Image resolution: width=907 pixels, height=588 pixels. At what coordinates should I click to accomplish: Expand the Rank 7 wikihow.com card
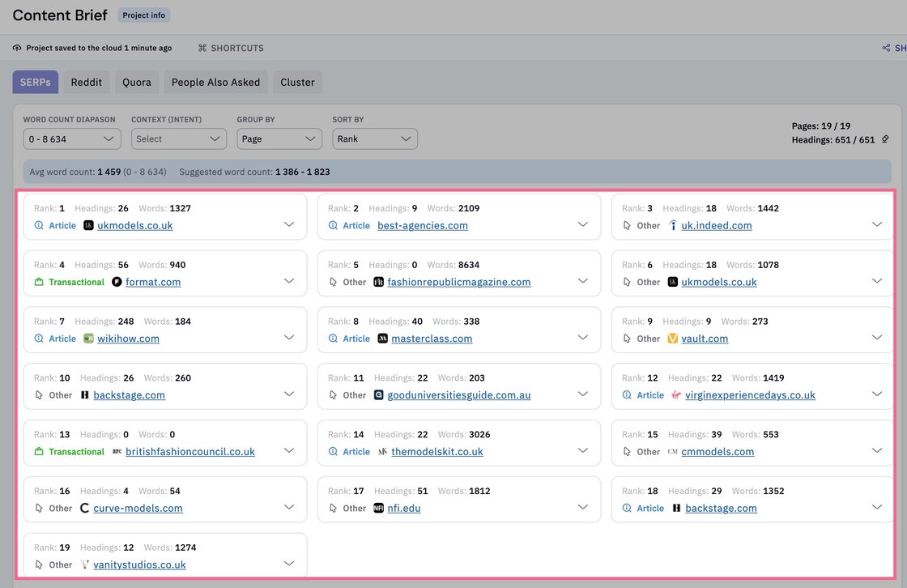click(289, 338)
